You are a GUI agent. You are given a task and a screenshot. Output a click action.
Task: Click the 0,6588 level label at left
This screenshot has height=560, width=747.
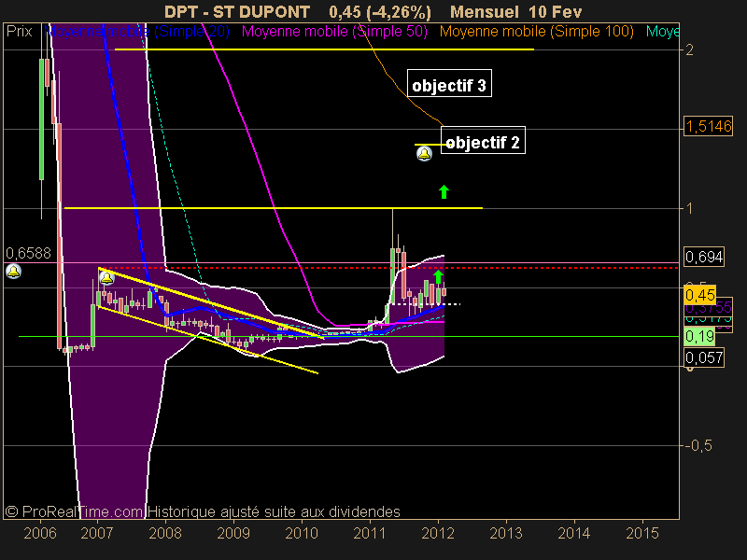(x=29, y=253)
